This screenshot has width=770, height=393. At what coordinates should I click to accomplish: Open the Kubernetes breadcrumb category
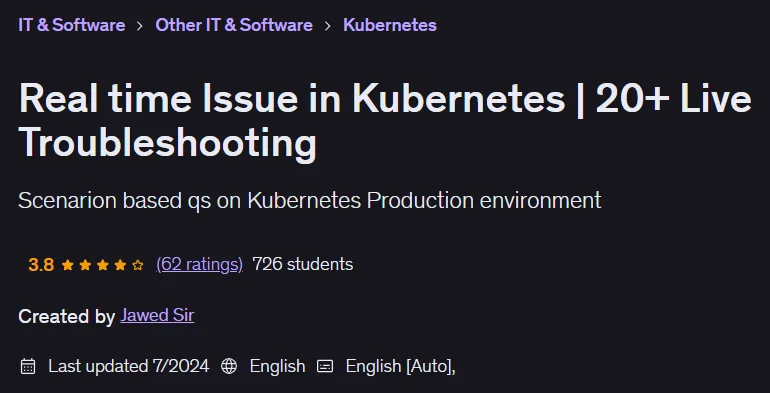390,25
